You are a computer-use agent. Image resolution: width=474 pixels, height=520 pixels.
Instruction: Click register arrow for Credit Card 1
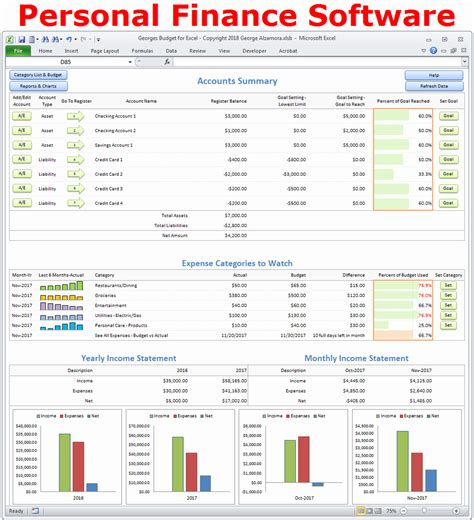[x=76, y=160]
